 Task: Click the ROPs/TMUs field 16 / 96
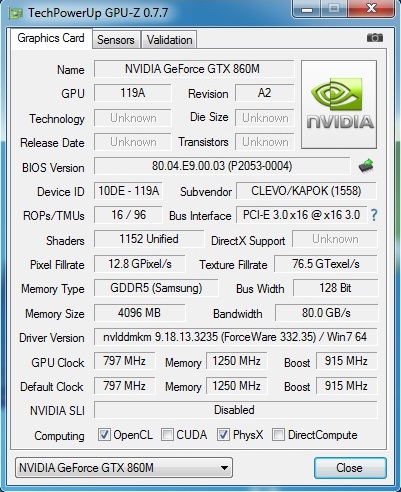(128, 215)
